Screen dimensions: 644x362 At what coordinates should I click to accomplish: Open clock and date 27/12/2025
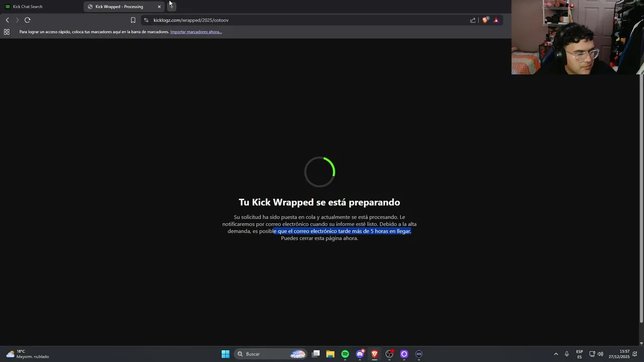coord(619,354)
